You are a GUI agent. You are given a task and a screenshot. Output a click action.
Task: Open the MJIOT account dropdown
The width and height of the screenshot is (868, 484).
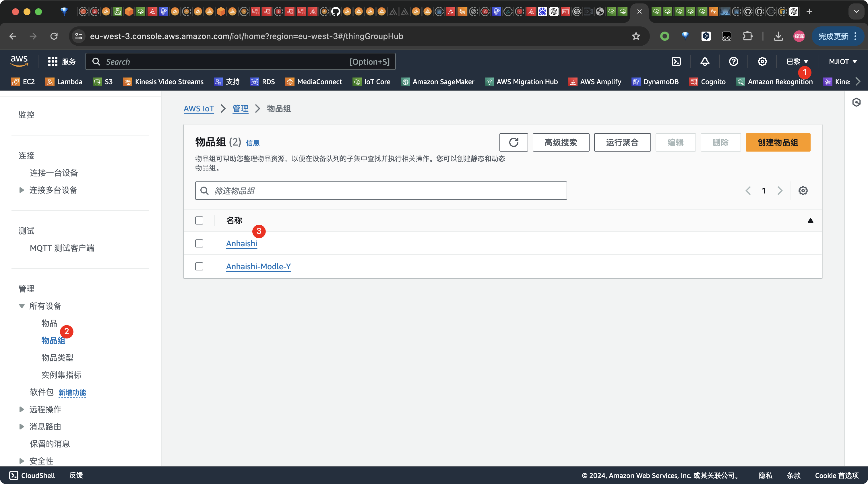click(x=843, y=61)
